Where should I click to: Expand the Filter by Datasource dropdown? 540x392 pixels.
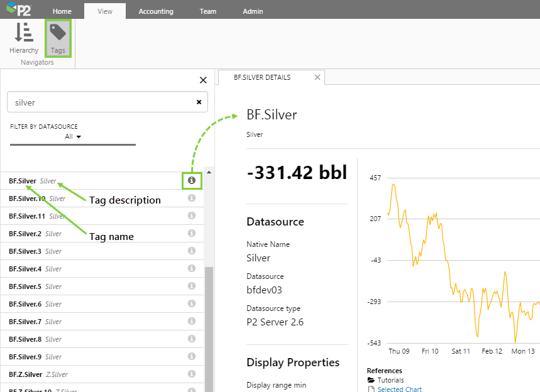coord(74,136)
